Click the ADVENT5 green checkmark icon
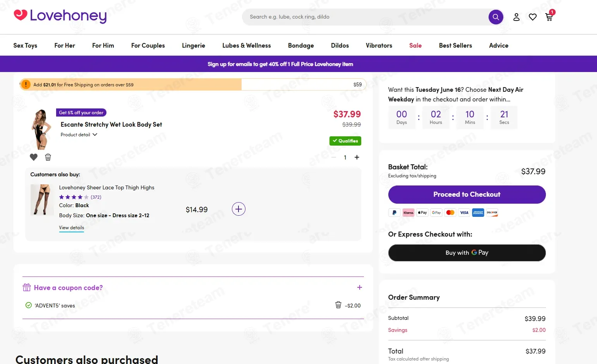597x364 pixels. pos(28,305)
